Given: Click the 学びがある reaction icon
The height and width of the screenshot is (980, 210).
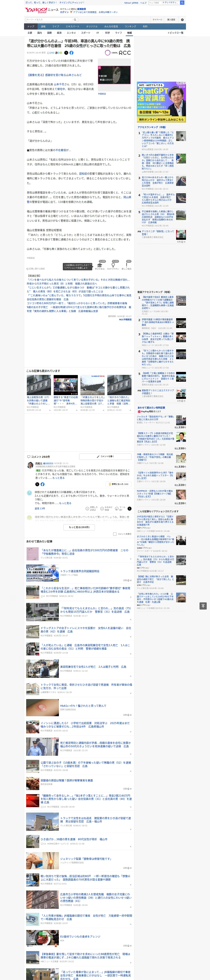Looking at the screenshot, I should pos(100,265).
